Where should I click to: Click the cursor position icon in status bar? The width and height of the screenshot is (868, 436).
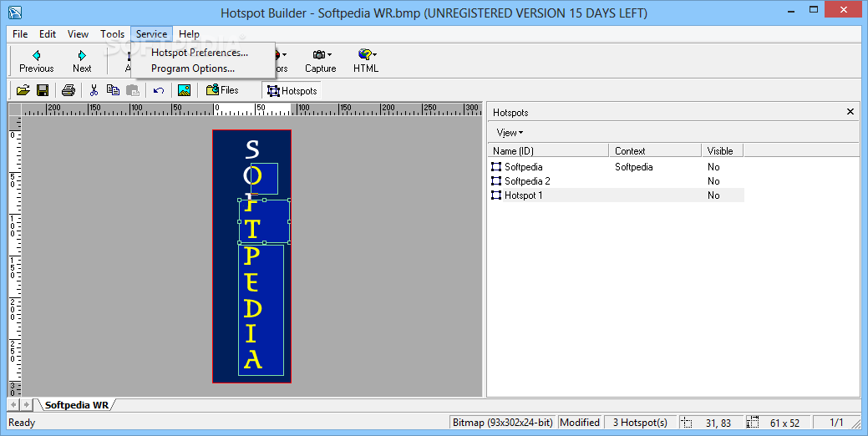pyautogui.click(x=687, y=423)
